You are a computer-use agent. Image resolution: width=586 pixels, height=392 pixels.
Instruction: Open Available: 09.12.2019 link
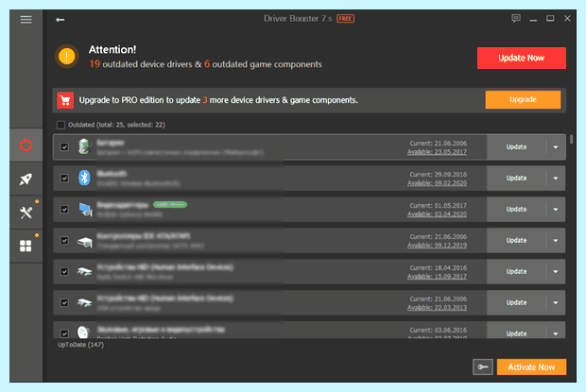click(x=437, y=246)
